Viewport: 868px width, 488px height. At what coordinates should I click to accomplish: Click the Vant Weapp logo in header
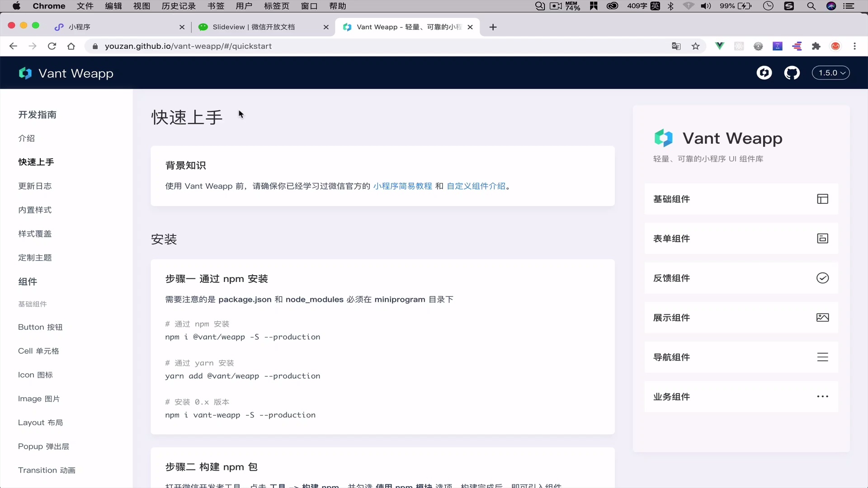coord(66,73)
